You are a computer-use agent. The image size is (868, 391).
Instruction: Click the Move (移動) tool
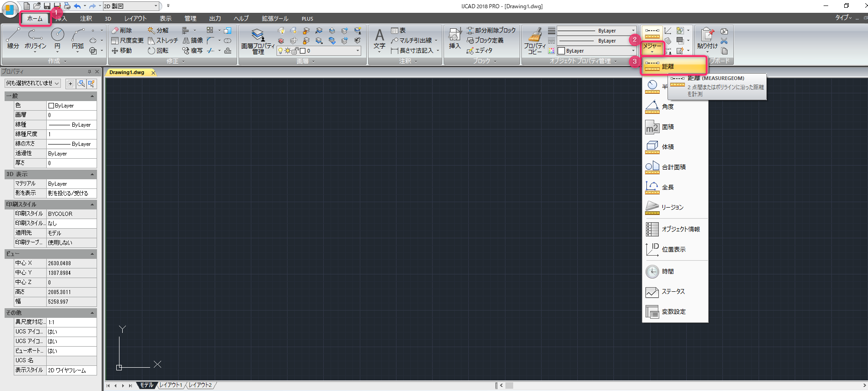click(x=122, y=50)
